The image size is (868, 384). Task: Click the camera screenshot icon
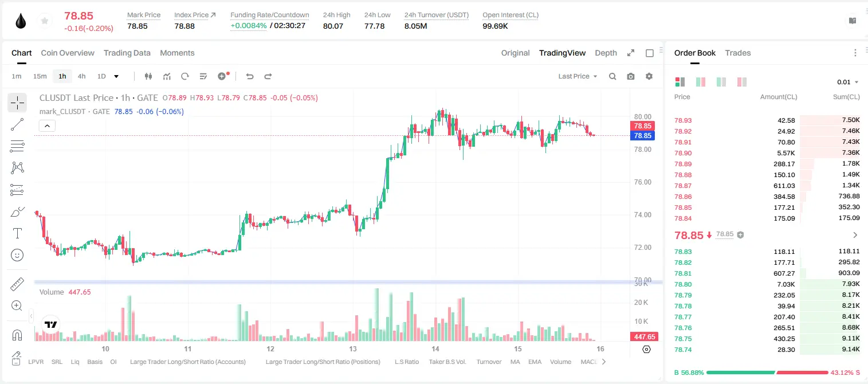(631, 76)
